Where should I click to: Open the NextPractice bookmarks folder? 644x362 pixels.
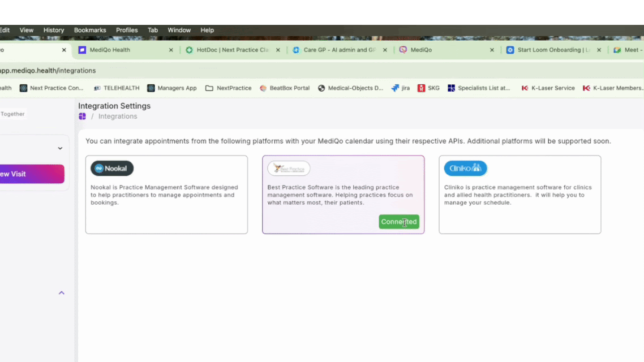[229, 88]
